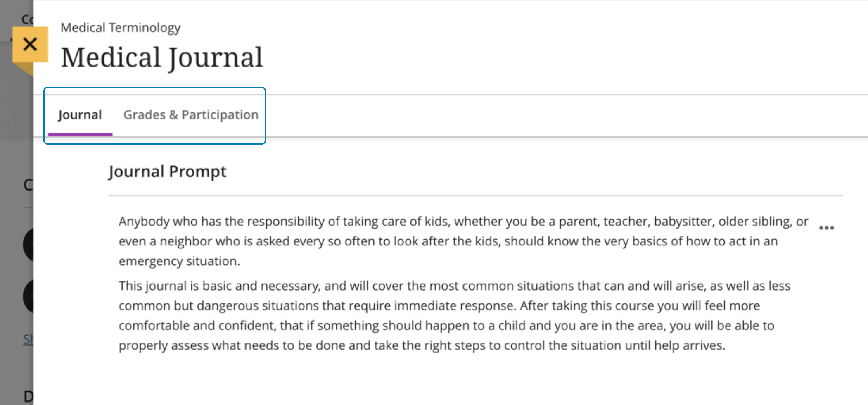Switch to the Journal tab
The width and height of the screenshot is (868, 405).
(x=80, y=115)
